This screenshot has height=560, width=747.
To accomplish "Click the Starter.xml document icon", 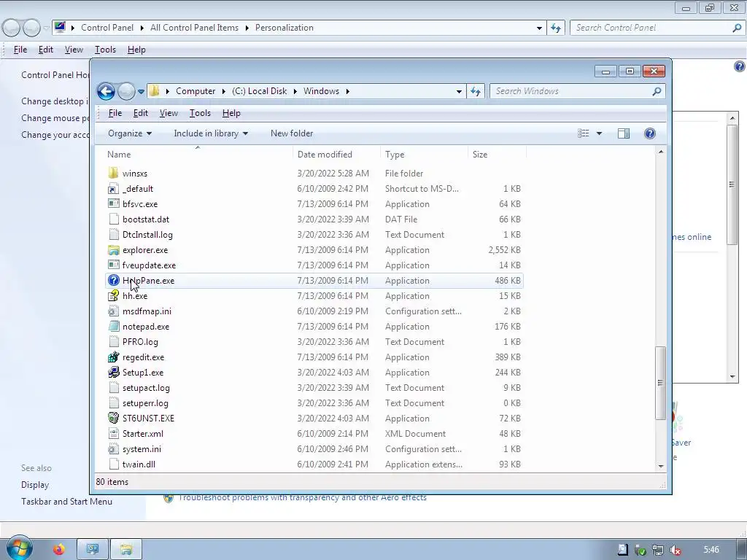I will coord(113,433).
